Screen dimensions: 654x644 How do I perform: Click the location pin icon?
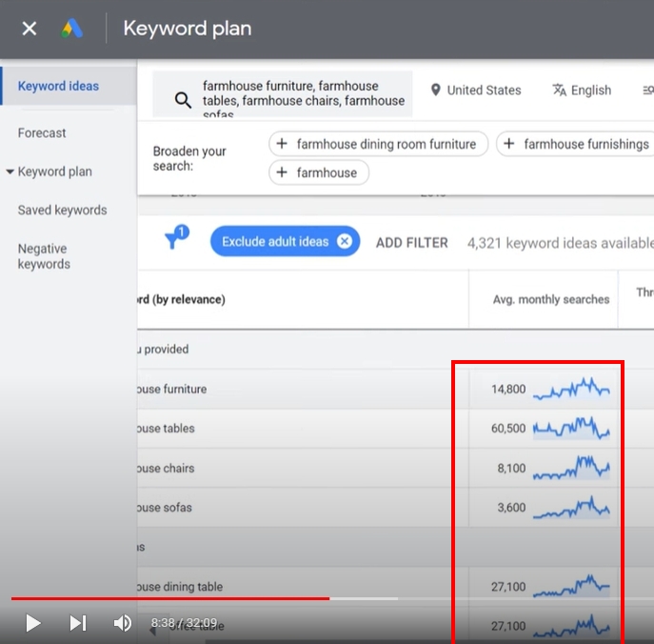435,90
